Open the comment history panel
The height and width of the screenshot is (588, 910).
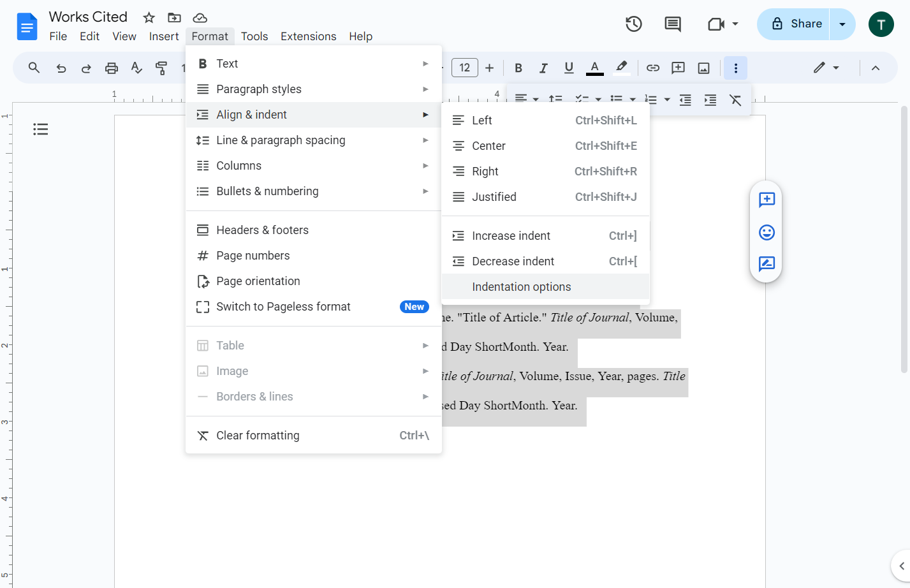673,24
